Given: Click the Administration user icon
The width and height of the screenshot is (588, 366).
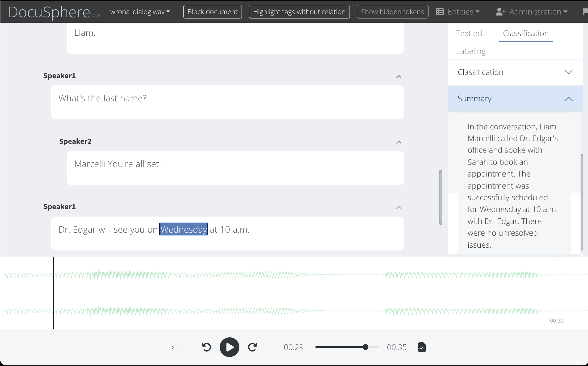Looking at the screenshot, I should click(500, 11).
